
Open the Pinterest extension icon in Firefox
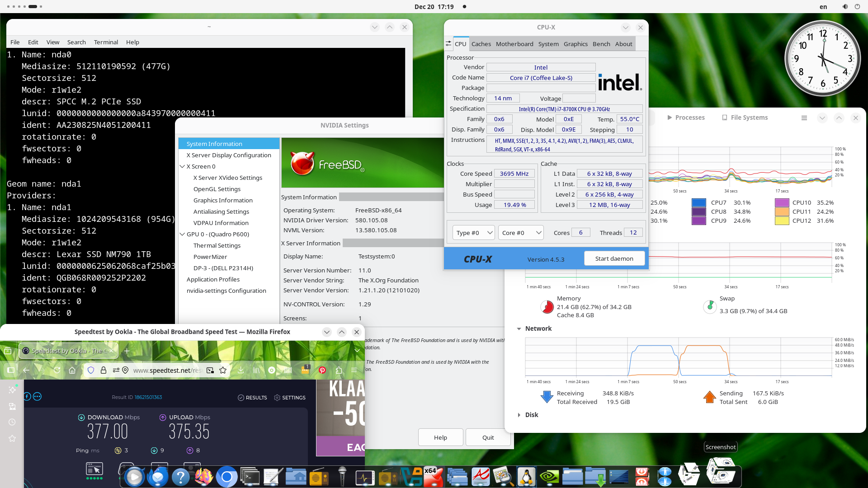tap(322, 371)
